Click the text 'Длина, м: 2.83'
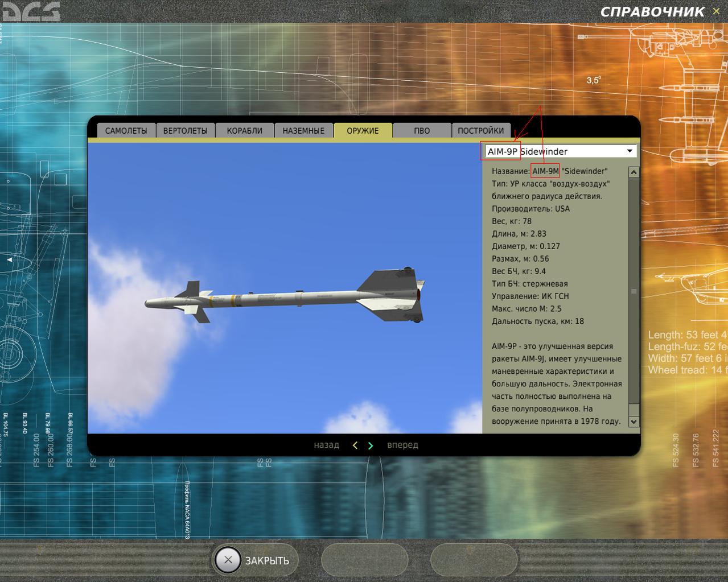Image resolution: width=728 pixels, height=582 pixels. point(519,234)
